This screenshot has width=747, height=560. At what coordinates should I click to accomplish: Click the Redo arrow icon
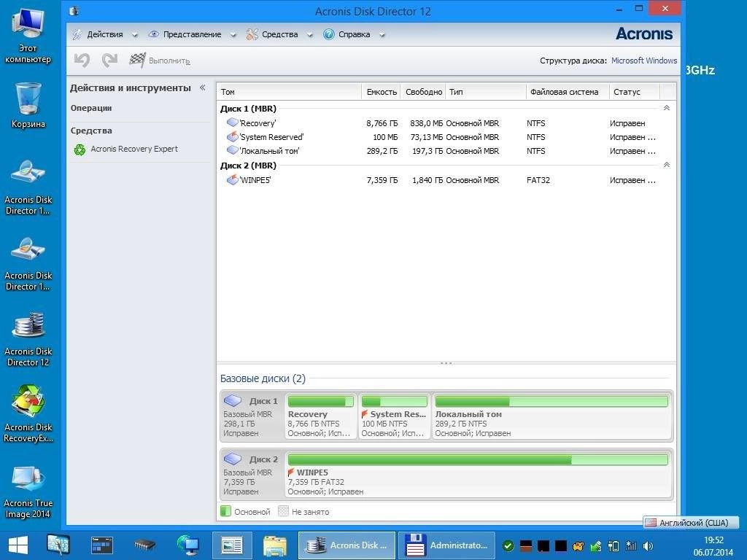(x=109, y=60)
